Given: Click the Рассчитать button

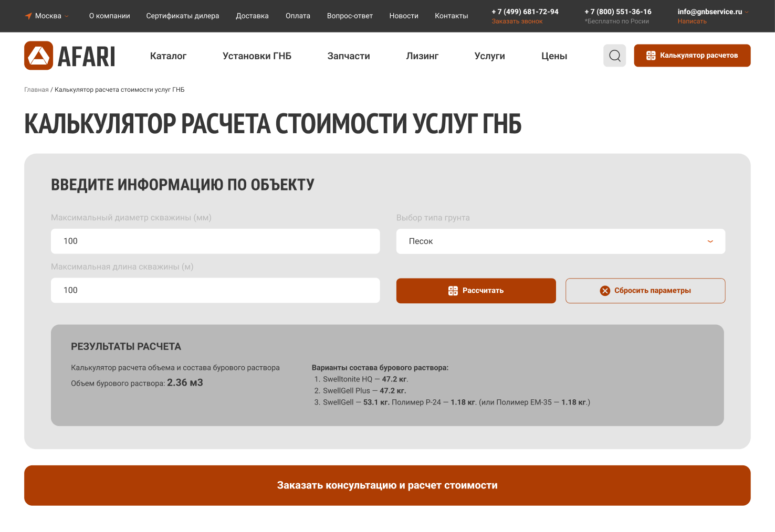Looking at the screenshot, I should 476,290.
